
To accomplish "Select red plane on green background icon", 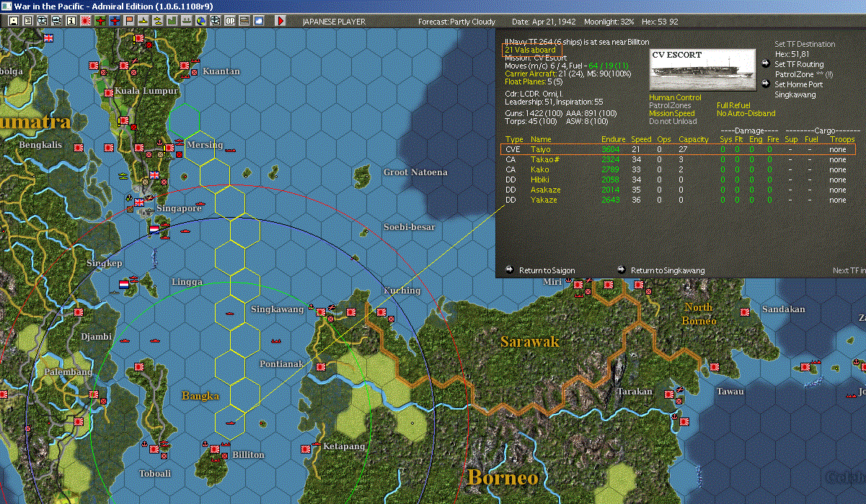I will coord(100,21).
